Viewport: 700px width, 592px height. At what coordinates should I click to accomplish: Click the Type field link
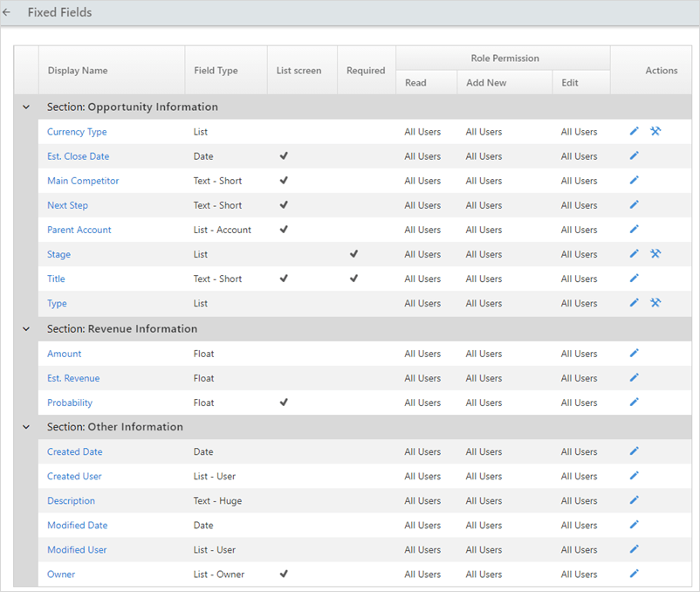(57, 304)
